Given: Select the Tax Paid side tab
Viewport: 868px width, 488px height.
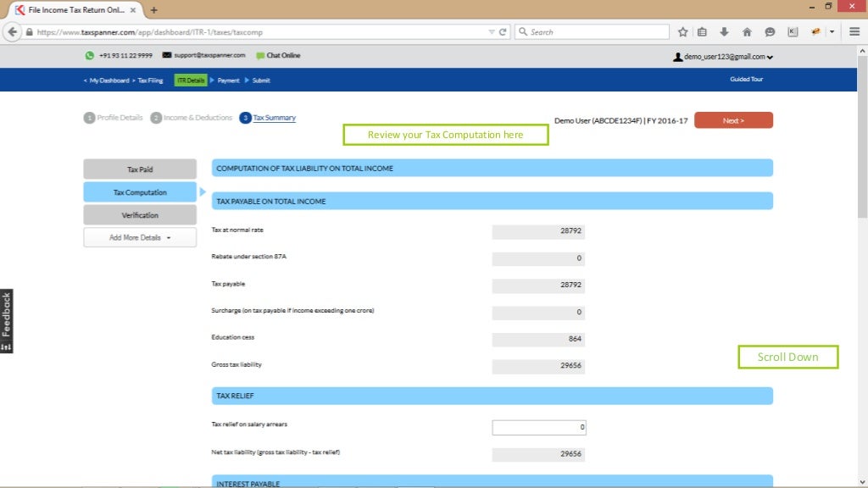Looking at the screenshot, I should click(x=140, y=169).
